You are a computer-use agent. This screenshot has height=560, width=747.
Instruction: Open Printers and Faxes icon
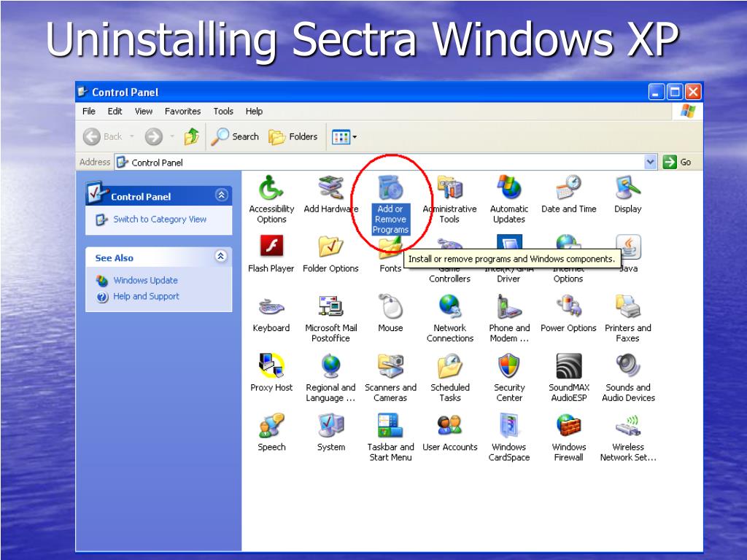tap(627, 306)
